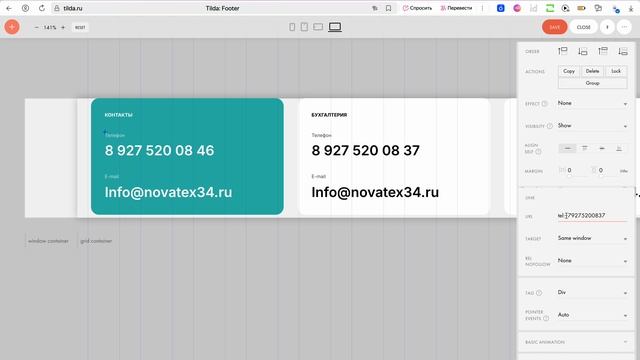Click the grid container label

coord(96,241)
